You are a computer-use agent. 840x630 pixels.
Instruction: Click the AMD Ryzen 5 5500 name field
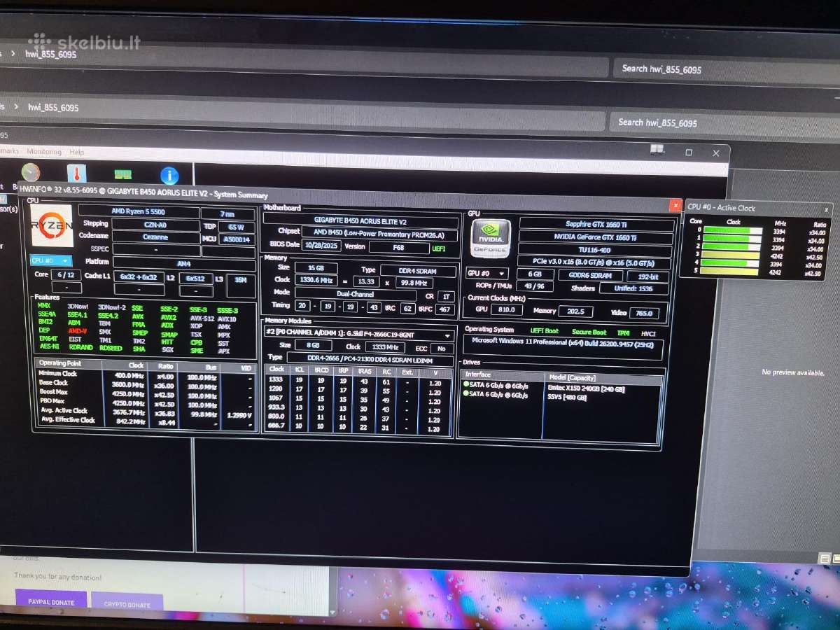(139, 211)
